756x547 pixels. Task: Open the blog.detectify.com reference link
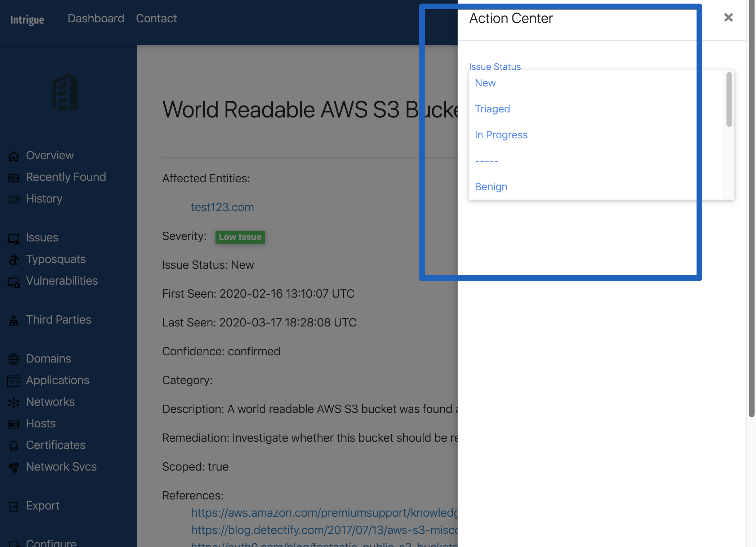click(324, 530)
